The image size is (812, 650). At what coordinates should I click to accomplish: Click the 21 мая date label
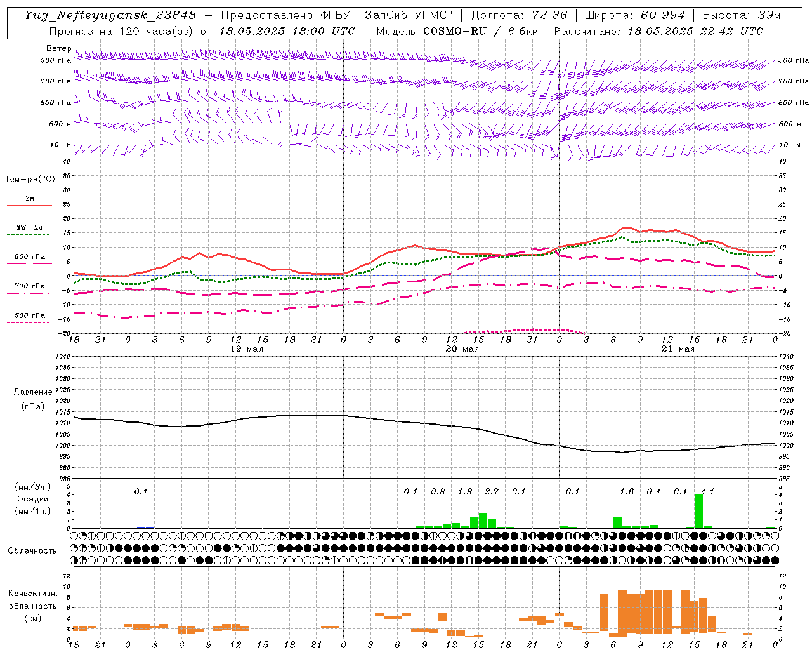pyautogui.click(x=678, y=349)
